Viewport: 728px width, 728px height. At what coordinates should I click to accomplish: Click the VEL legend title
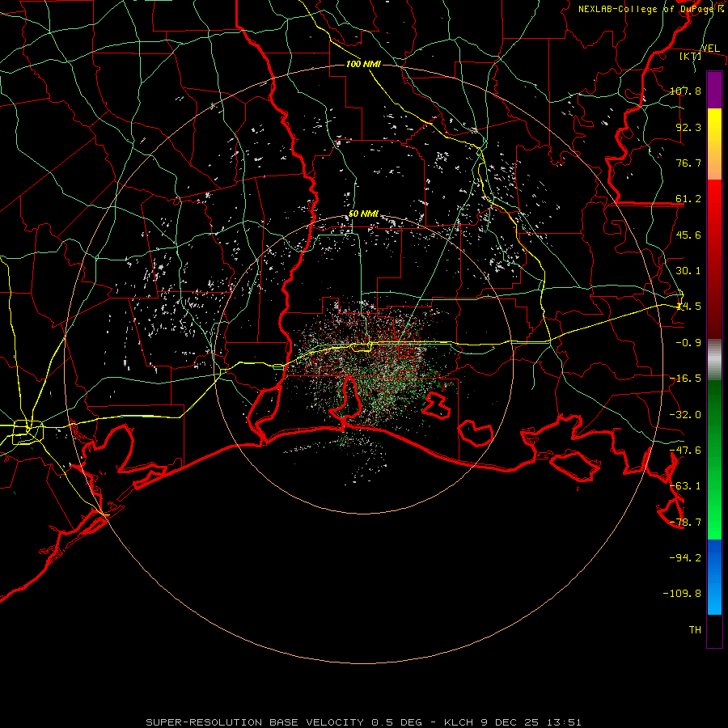(x=710, y=49)
